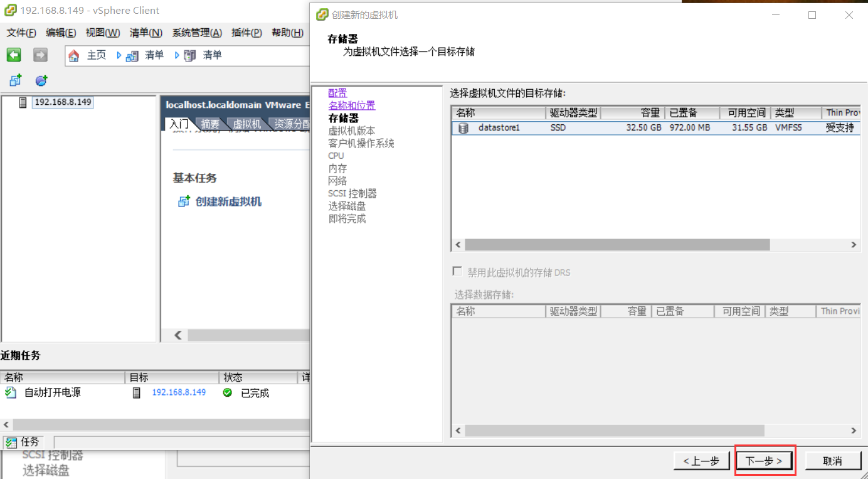Click the 972.00 MB provisioned cell

pos(689,128)
